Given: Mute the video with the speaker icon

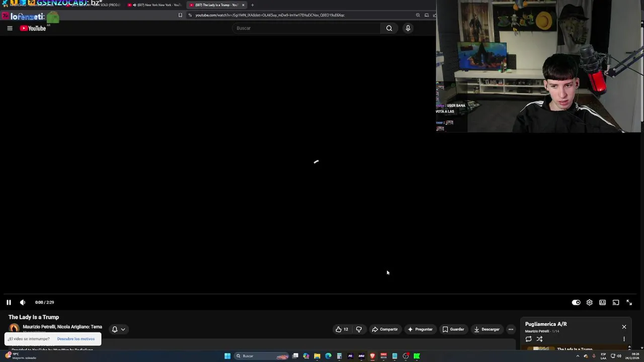Looking at the screenshot, I should point(23,302).
